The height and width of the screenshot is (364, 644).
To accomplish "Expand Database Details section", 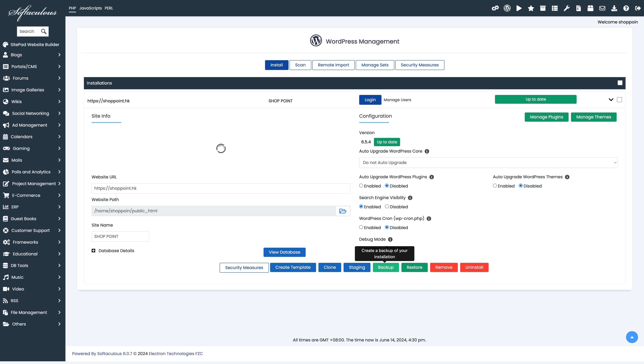I will point(93,251).
